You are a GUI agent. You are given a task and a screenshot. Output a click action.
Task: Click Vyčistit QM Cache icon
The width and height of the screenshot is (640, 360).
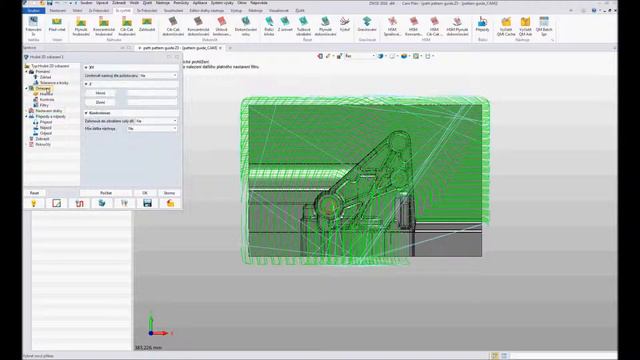pos(506,27)
